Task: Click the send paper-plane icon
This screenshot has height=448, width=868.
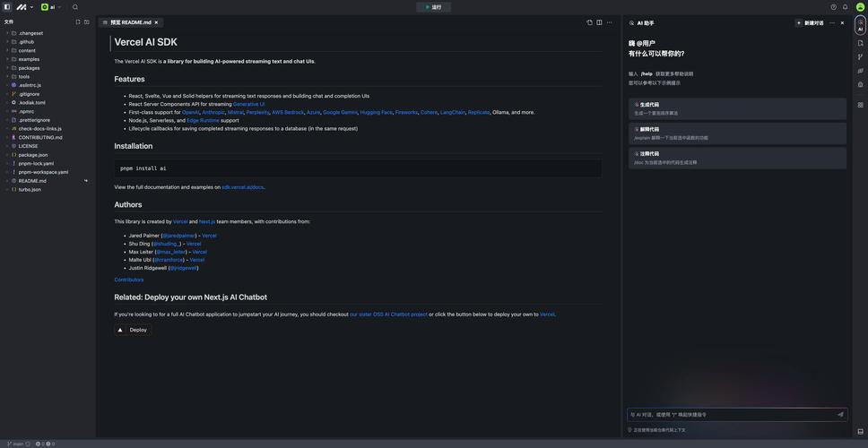Action: pos(840,414)
